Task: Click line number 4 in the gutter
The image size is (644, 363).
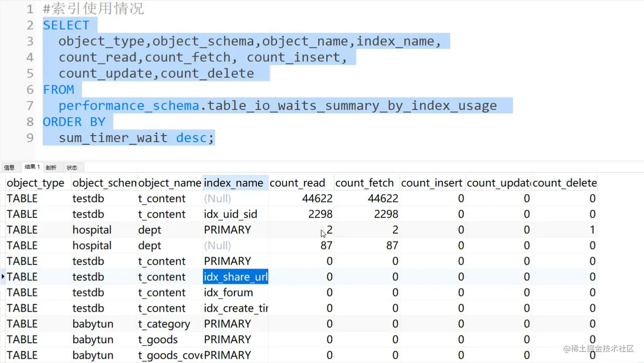Action: 30,57
